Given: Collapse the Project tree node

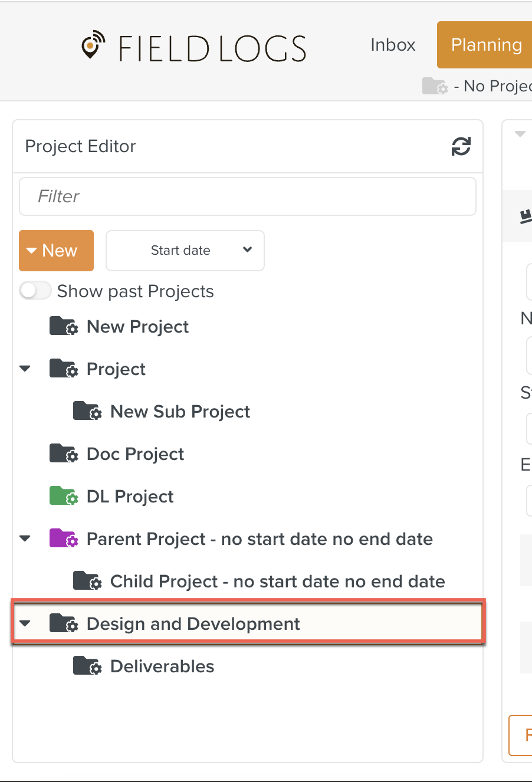Looking at the screenshot, I should pyautogui.click(x=25, y=369).
